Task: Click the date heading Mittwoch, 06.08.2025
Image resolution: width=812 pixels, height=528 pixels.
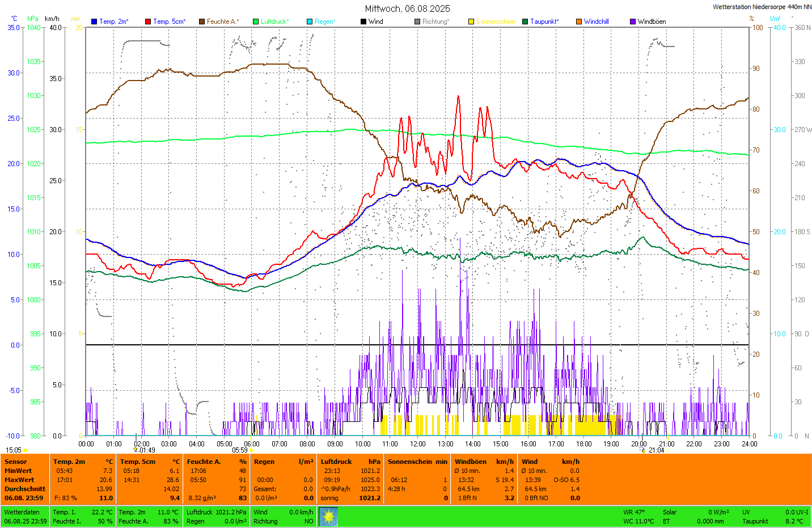Action: 407,9
